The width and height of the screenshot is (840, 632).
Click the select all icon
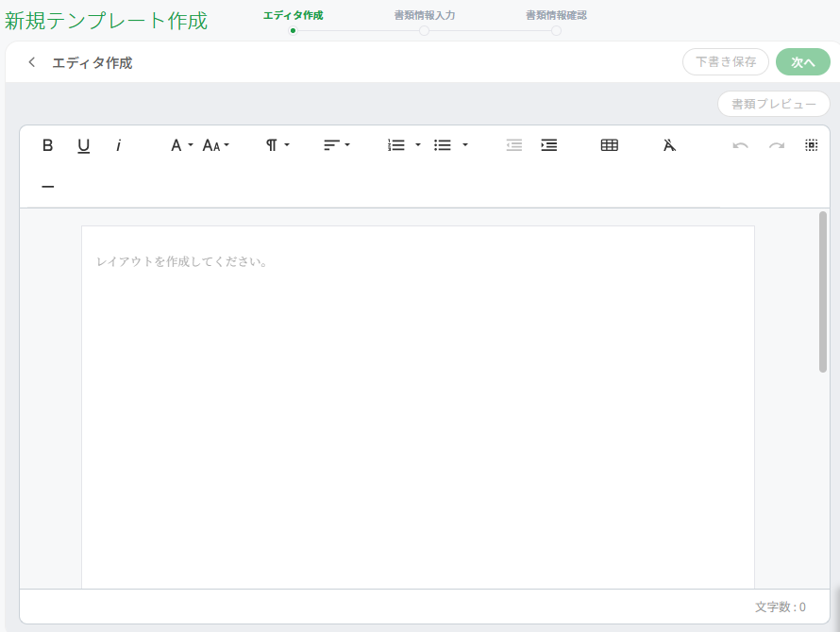coord(812,145)
